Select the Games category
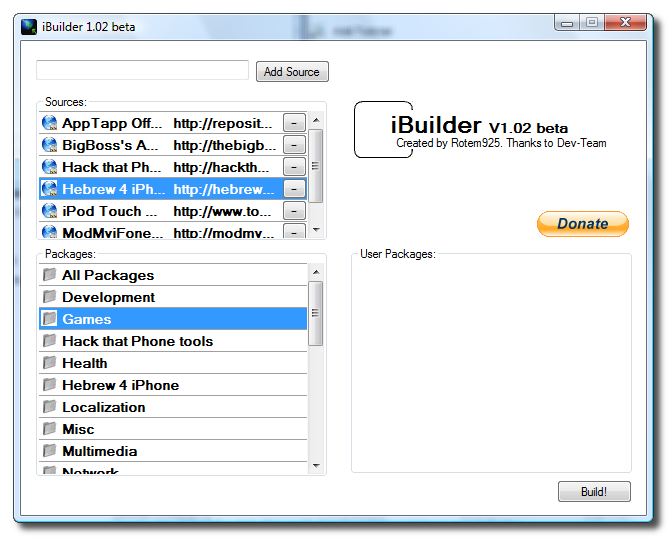 (x=173, y=319)
